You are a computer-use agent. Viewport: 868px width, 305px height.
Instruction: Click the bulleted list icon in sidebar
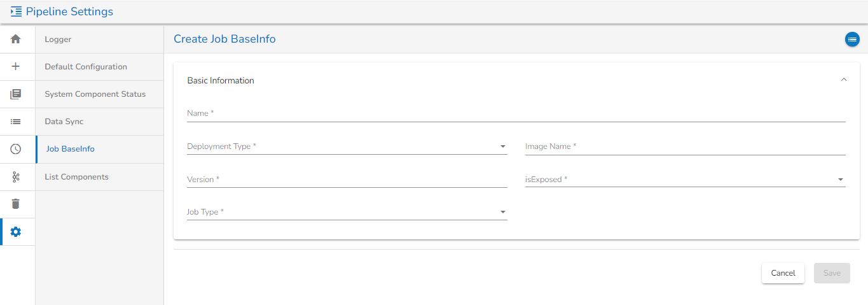click(x=16, y=122)
